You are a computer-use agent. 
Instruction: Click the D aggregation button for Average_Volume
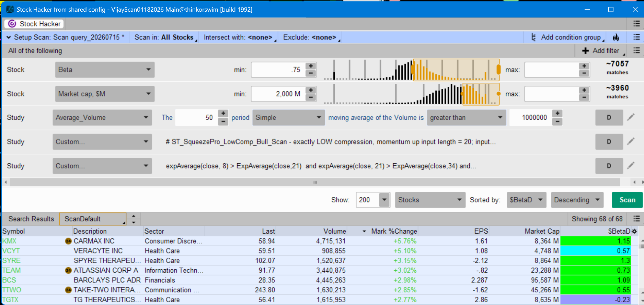click(x=609, y=118)
